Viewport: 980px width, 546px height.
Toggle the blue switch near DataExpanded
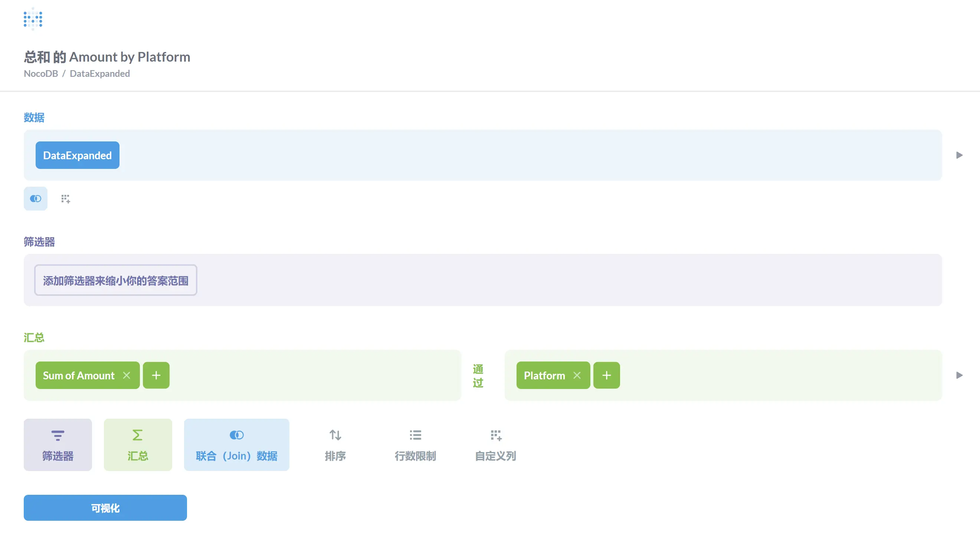36,198
